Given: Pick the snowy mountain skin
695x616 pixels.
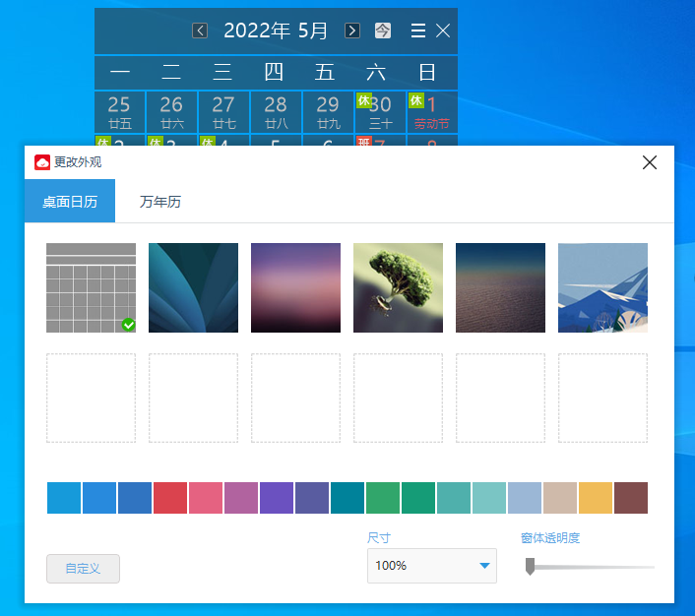Looking at the screenshot, I should point(602,287).
